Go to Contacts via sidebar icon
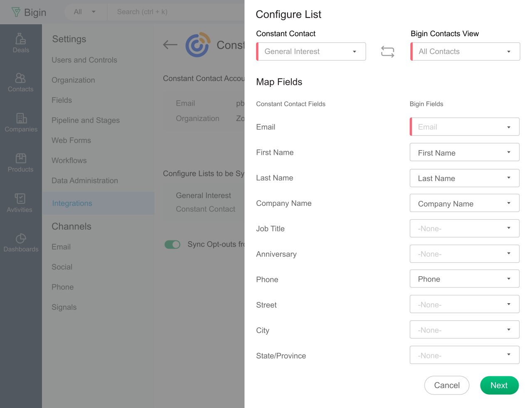This screenshot has height=408, width=532. [x=20, y=78]
